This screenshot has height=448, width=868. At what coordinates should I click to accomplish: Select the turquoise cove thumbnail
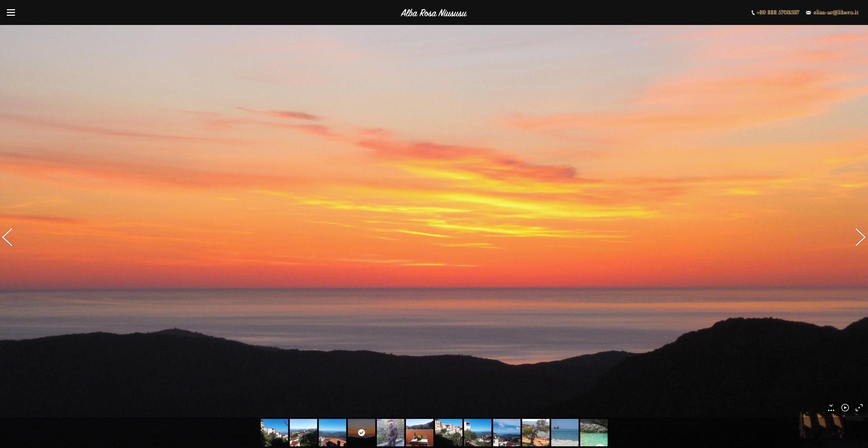594,433
